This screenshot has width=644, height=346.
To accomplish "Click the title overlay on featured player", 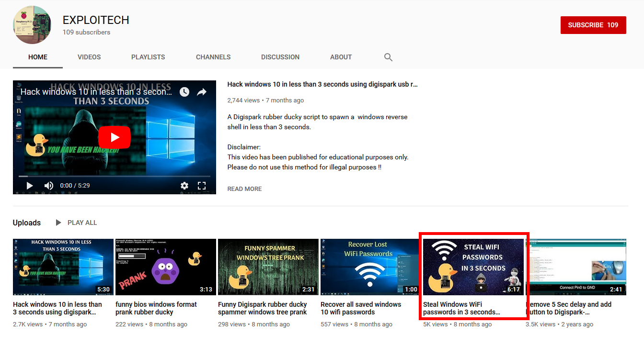I will click(x=96, y=92).
